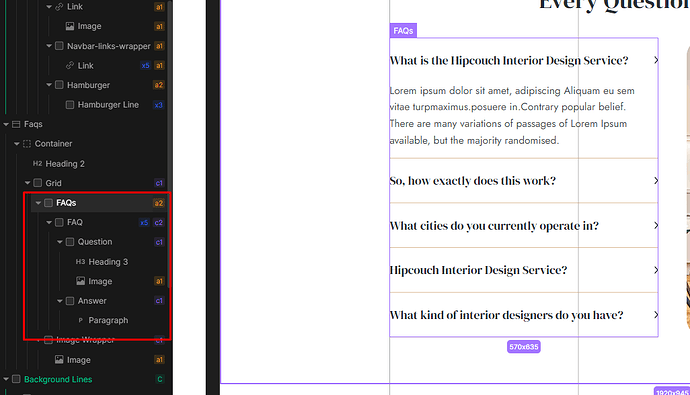
Task: Click the arrow next to 'What cities do you currently operate in?'
Action: tap(656, 226)
